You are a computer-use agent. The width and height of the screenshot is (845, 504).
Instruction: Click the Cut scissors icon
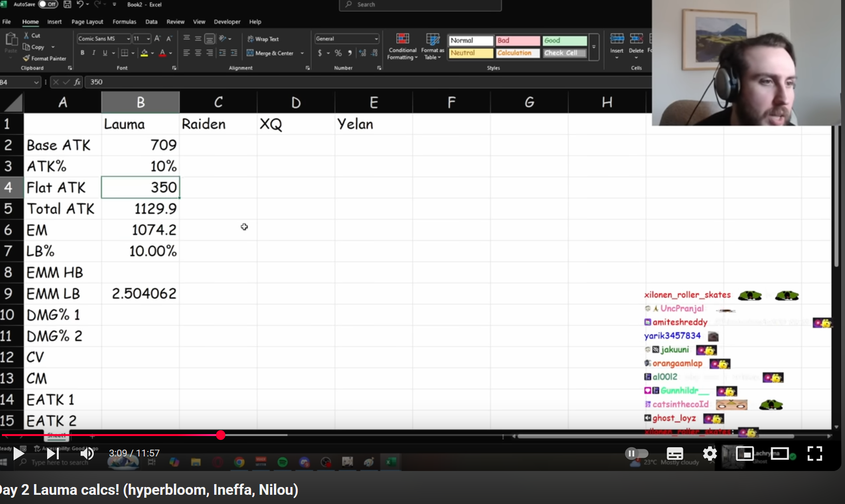27,35
